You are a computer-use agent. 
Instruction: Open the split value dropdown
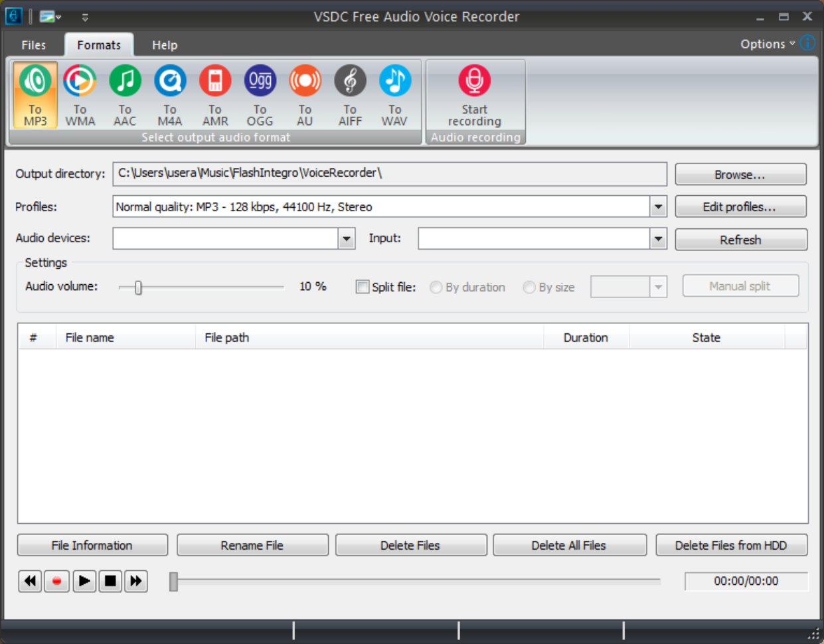point(658,287)
